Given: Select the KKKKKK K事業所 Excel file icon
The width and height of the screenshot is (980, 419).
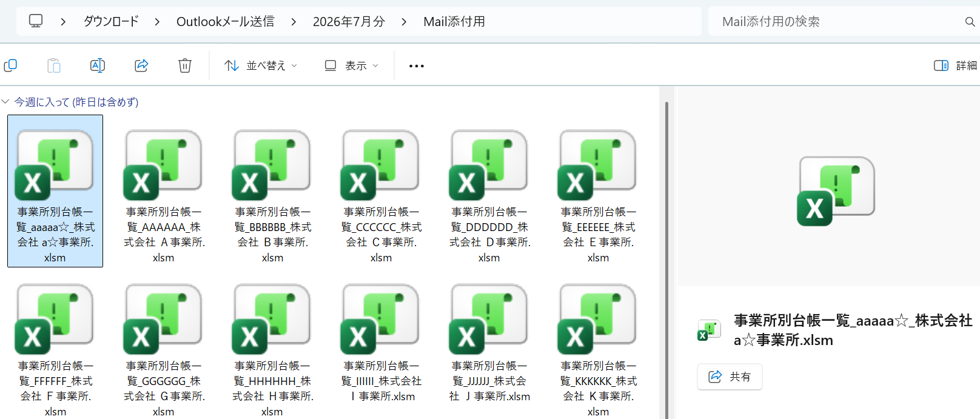Looking at the screenshot, I should [597, 319].
